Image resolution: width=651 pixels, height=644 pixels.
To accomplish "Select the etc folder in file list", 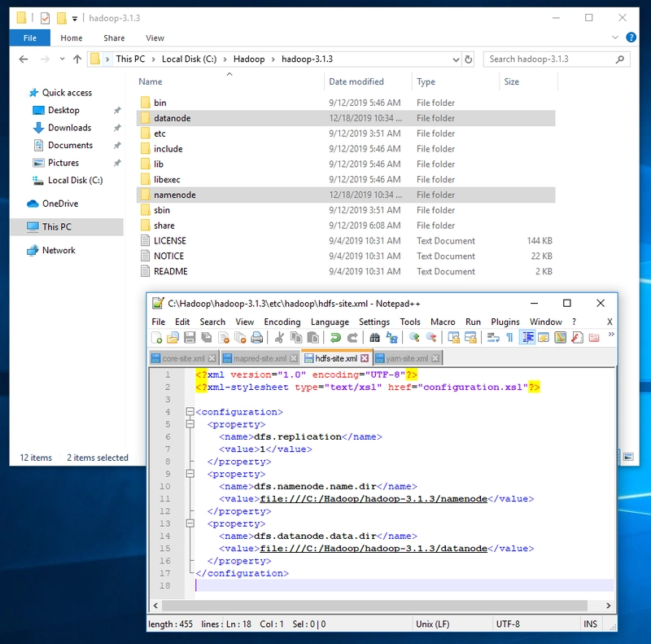I will 159,134.
